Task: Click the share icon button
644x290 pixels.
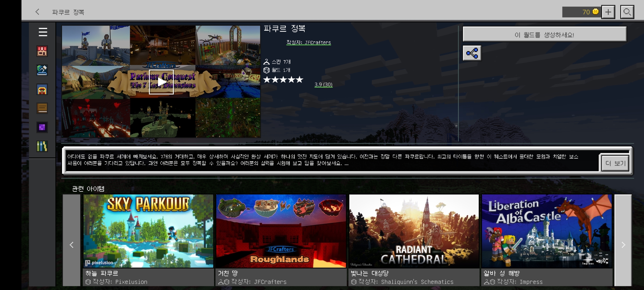Action: (x=472, y=53)
